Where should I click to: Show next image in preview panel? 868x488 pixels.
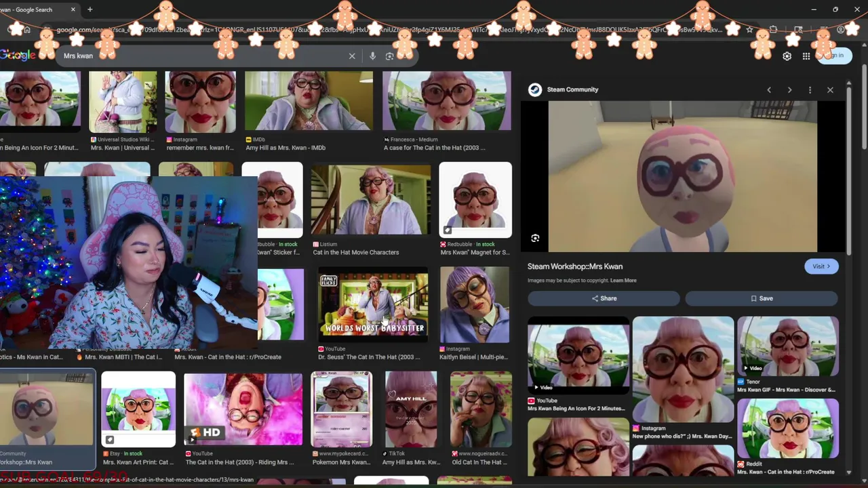click(789, 89)
